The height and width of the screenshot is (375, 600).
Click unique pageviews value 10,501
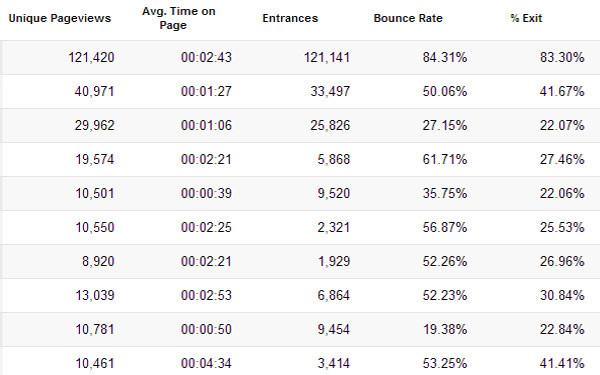[x=95, y=194]
